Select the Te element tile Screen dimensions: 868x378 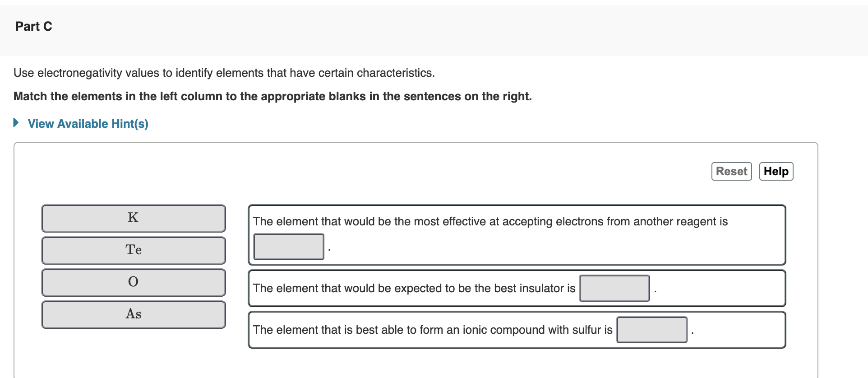(x=133, y=250)
